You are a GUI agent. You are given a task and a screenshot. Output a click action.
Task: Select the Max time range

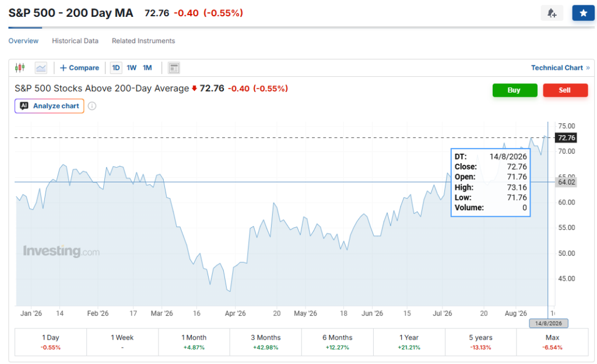click(553, 342)
